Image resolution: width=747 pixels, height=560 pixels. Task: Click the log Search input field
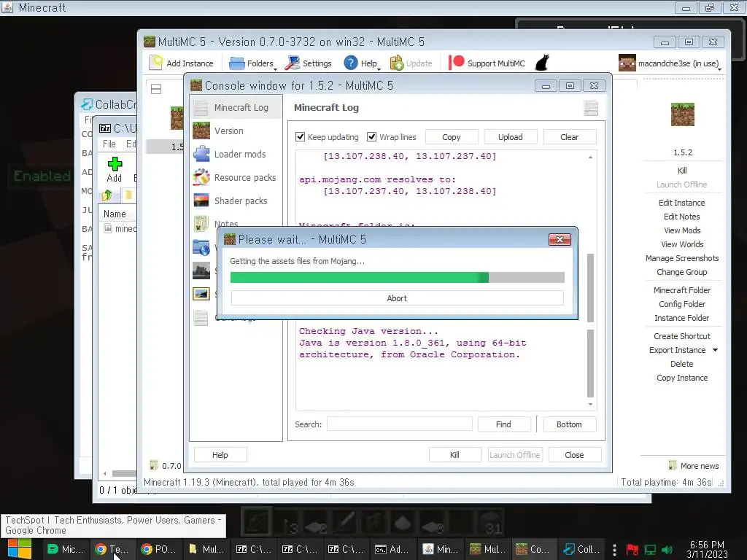tap(399, 424)
